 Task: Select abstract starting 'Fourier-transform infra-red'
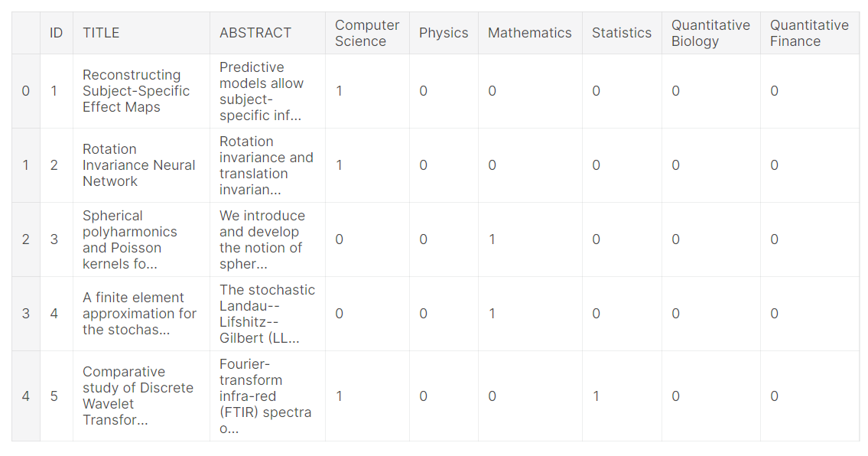tap(268, 396)
